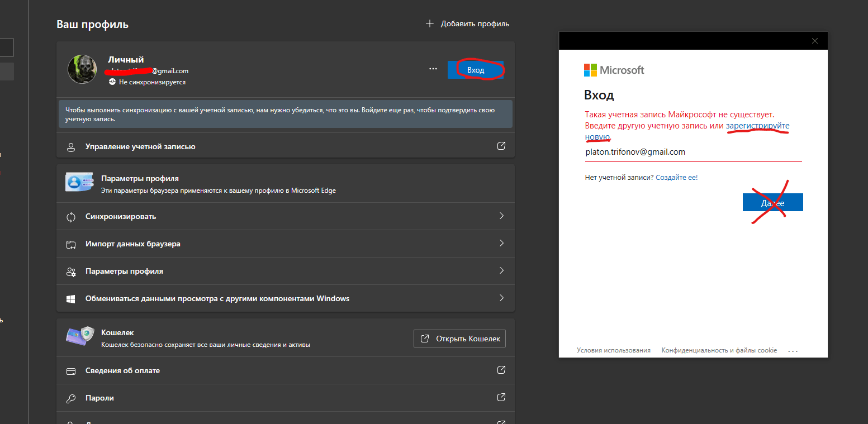Click the blue Далее button
868x424 pixels.
pyautogui.click(x=773, y=202)
